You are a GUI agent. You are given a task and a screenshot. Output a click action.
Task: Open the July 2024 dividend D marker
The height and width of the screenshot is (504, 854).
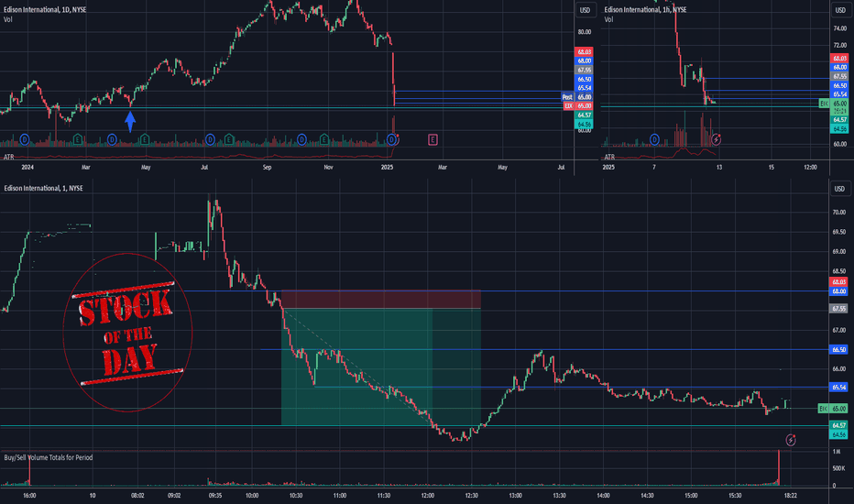tap(210, 140)
